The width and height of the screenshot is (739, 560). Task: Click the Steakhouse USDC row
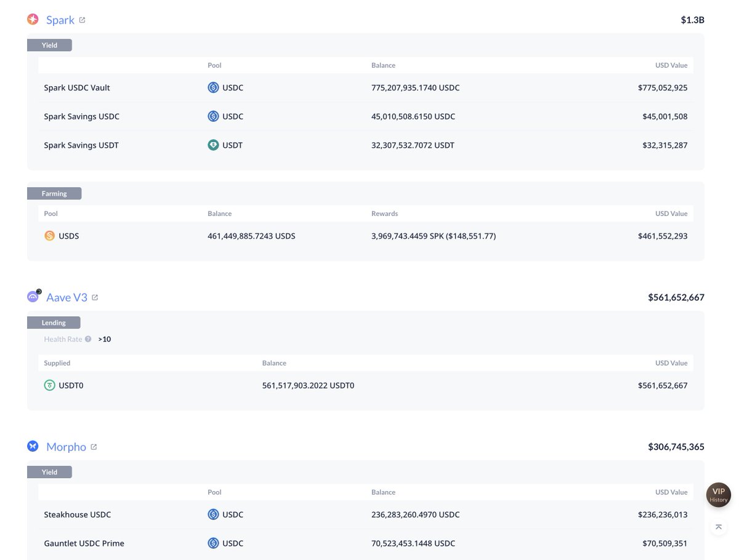tap(78, 514)
